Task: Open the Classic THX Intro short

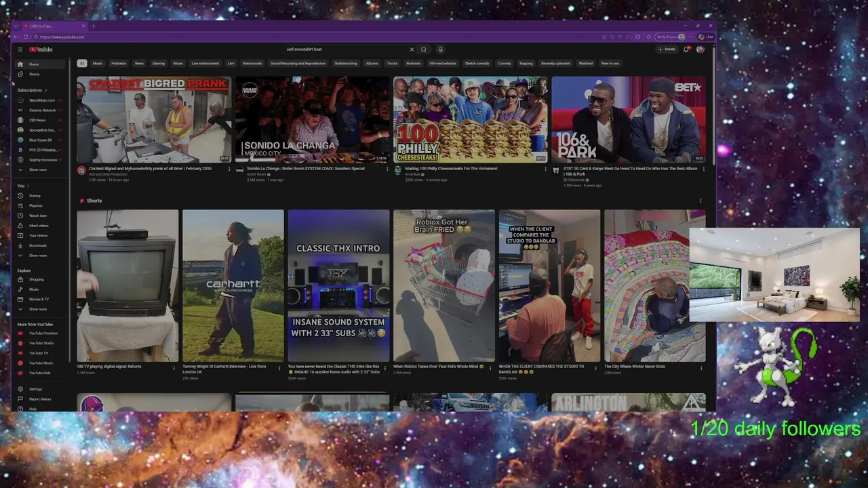Action: (338, 286)
